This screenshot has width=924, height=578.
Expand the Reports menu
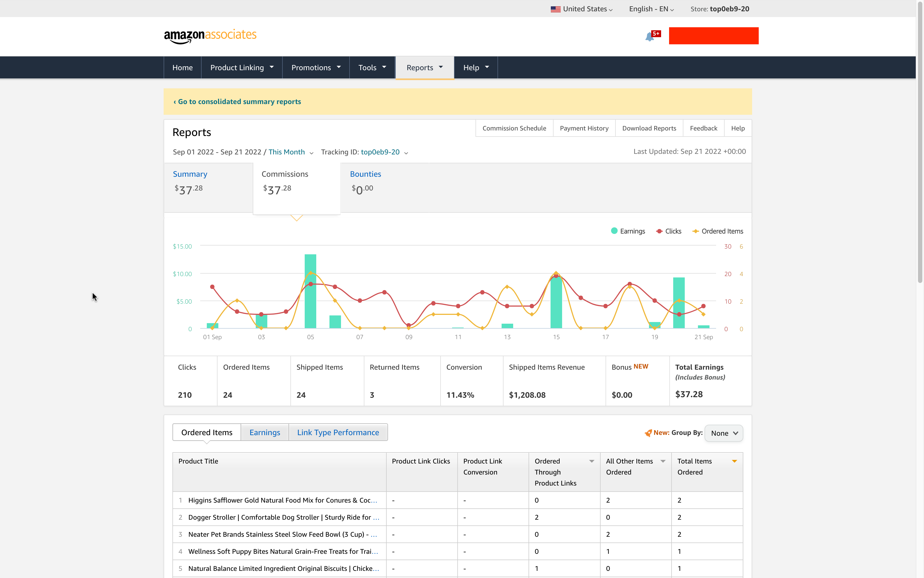pos(425,68)
